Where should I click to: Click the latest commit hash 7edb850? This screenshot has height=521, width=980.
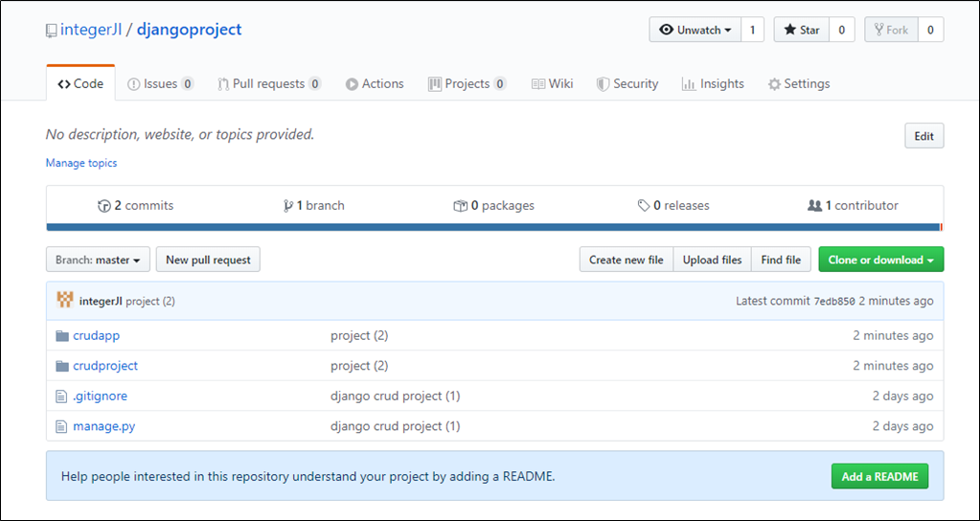pyautogui.click(x=834, y=301)
